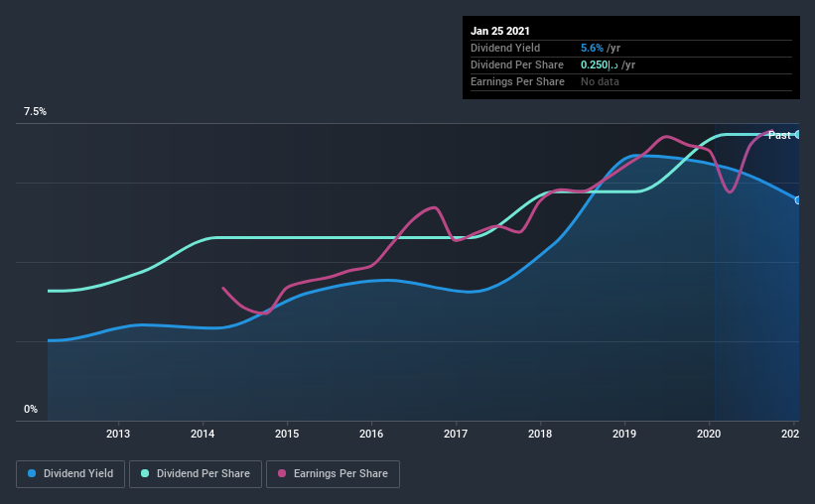The image size is (815, 504).
Task: Click the 7.5% y-axis label
Action: [x=35, y=112]
